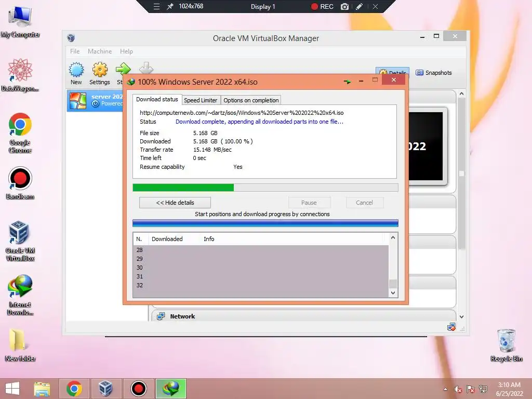The height and width of the screenshot is (399, 532).
Task: Click the green Start arrow in VirtualBox toolbar
Action: point(123,69)
